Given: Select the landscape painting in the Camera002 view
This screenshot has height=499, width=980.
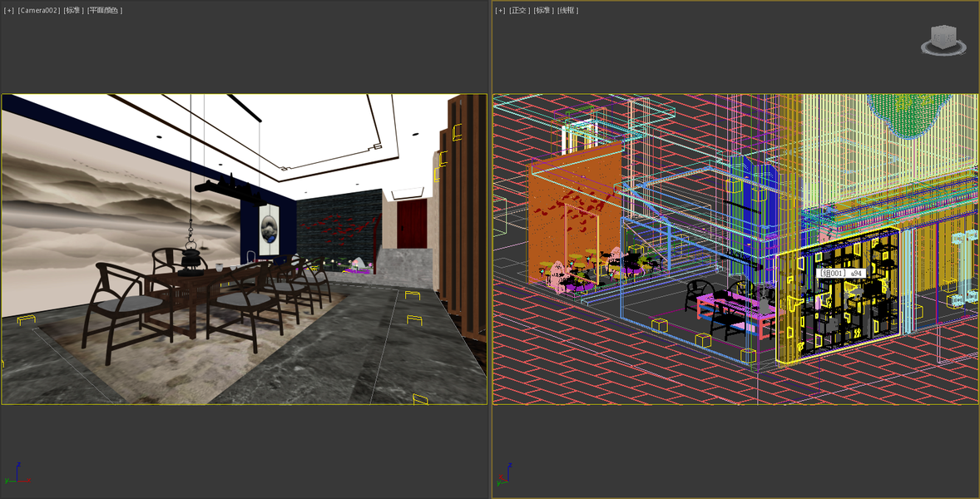Looking at the screenshot, I should coord(121,215).
